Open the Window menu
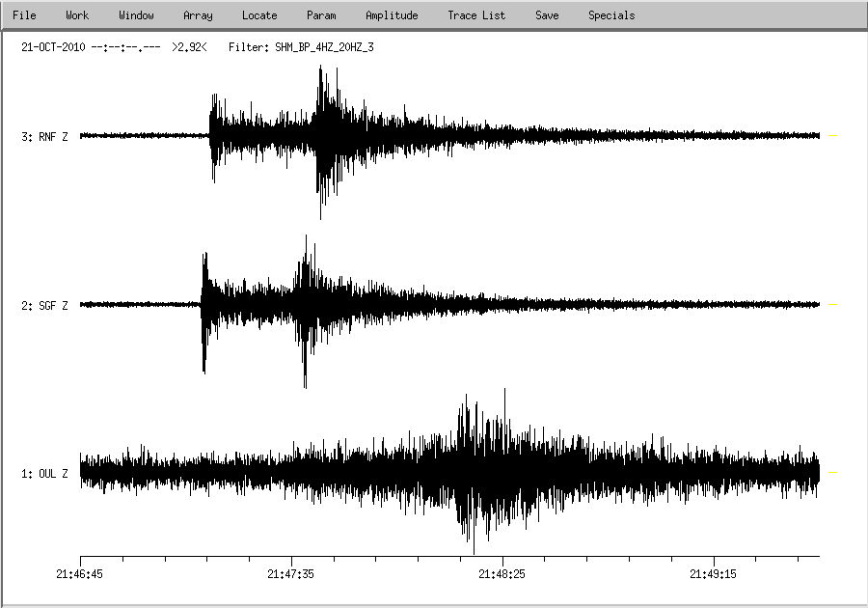Screen dimensions: 868x608 pos(136,15)
